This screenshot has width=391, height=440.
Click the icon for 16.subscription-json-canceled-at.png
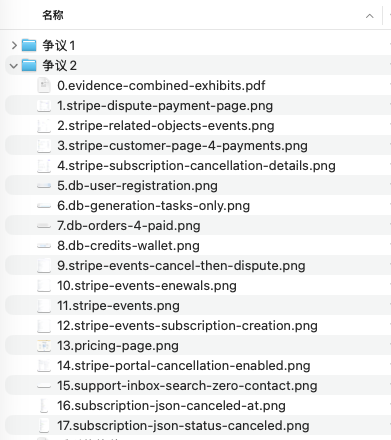pos(44,406)
